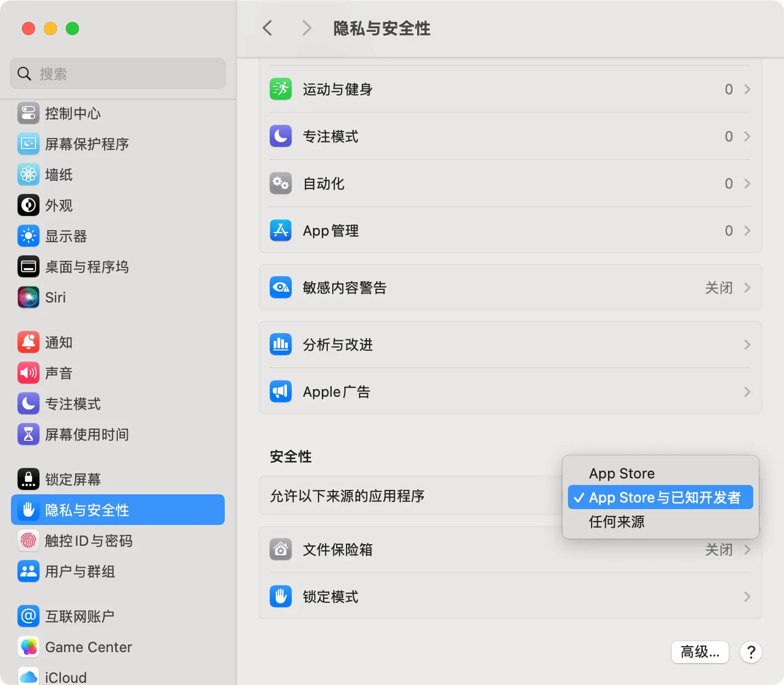
Task: Select 用户与群组 in sidebar
Action: coord(79,572)
